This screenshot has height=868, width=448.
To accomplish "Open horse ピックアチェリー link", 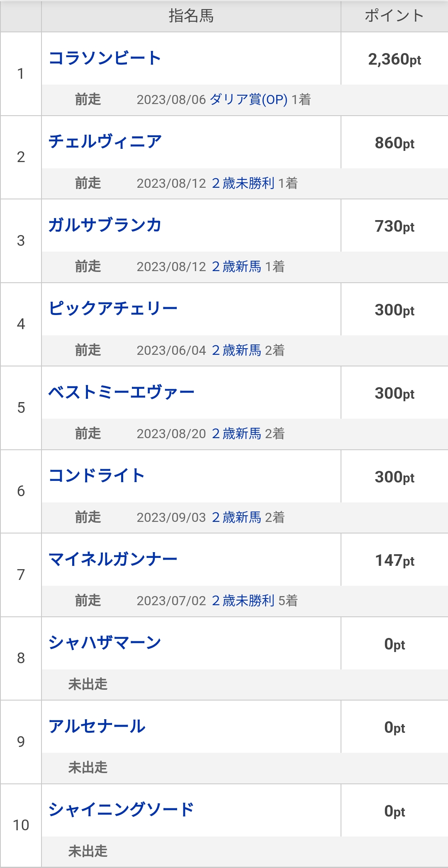I will click(113, 309).
